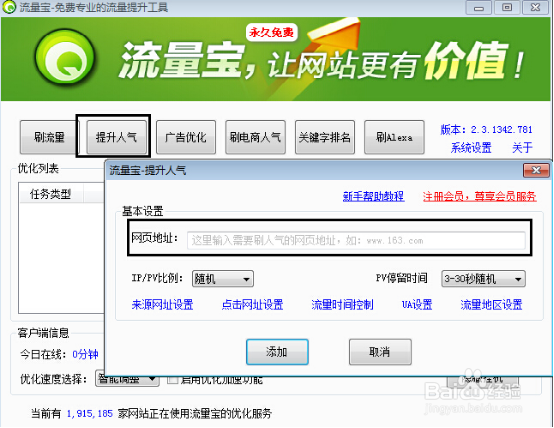Open UA设置 link

click(417, 305)
